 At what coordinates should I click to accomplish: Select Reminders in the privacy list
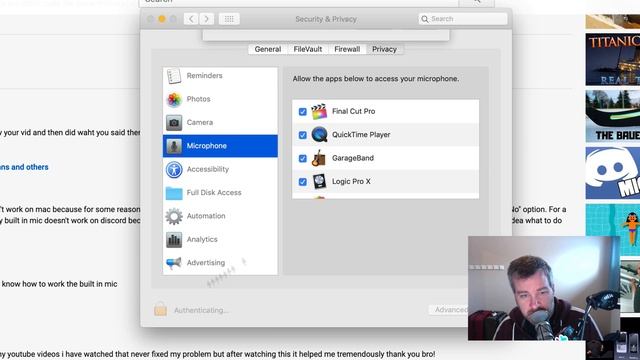pyautogui.click(x=220, y=76)
